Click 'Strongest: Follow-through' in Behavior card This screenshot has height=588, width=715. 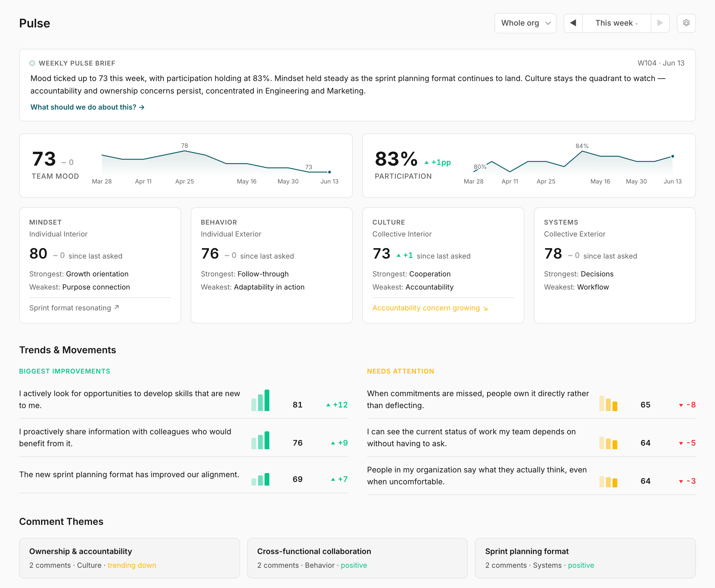pyautogui.click(x=245, y=274)
